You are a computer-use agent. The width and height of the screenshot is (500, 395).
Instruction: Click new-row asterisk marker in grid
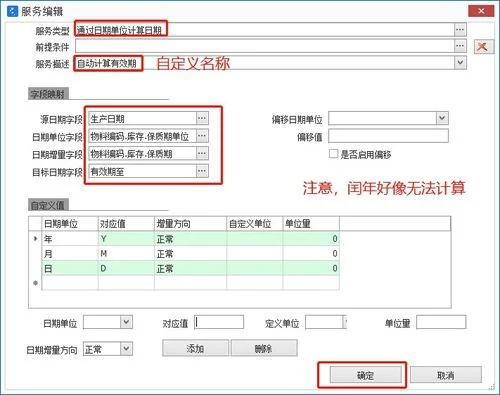point(35,283)
